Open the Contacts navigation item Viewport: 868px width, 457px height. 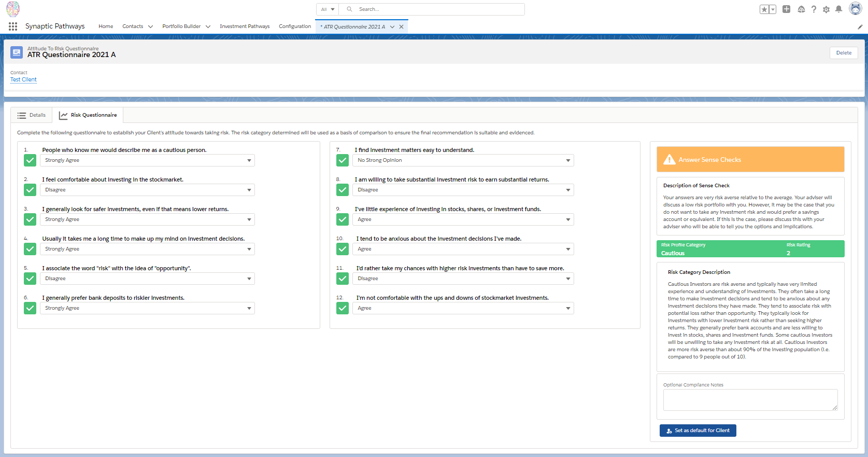click(133, 26)
